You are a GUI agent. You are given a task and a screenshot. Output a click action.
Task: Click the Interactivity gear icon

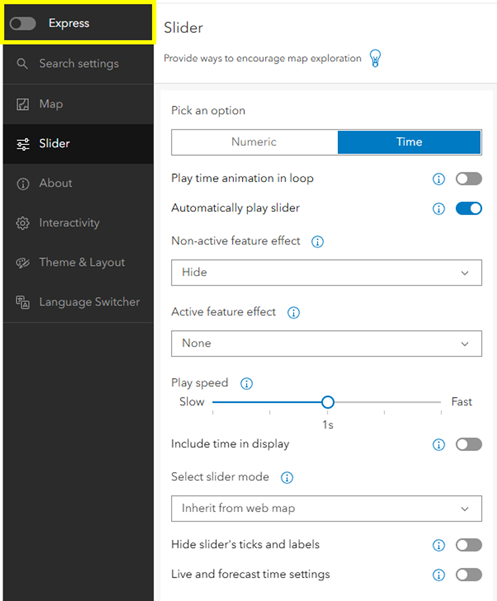coord(23,223)
